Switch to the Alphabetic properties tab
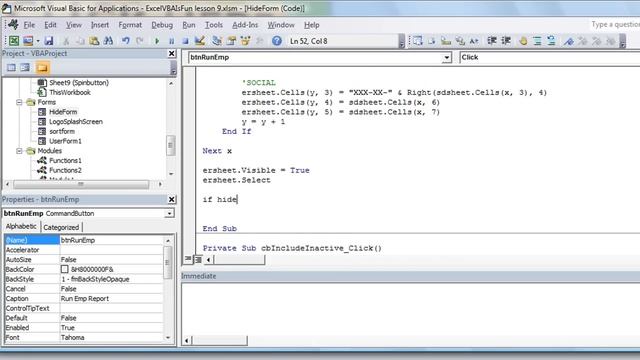 coord(21,227)
